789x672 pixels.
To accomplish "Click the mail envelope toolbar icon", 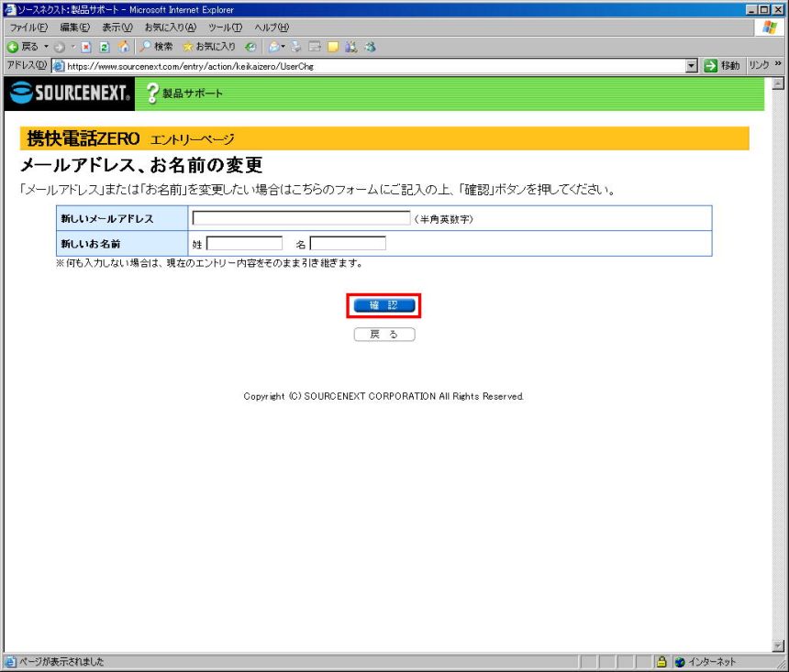I will 273,47.
